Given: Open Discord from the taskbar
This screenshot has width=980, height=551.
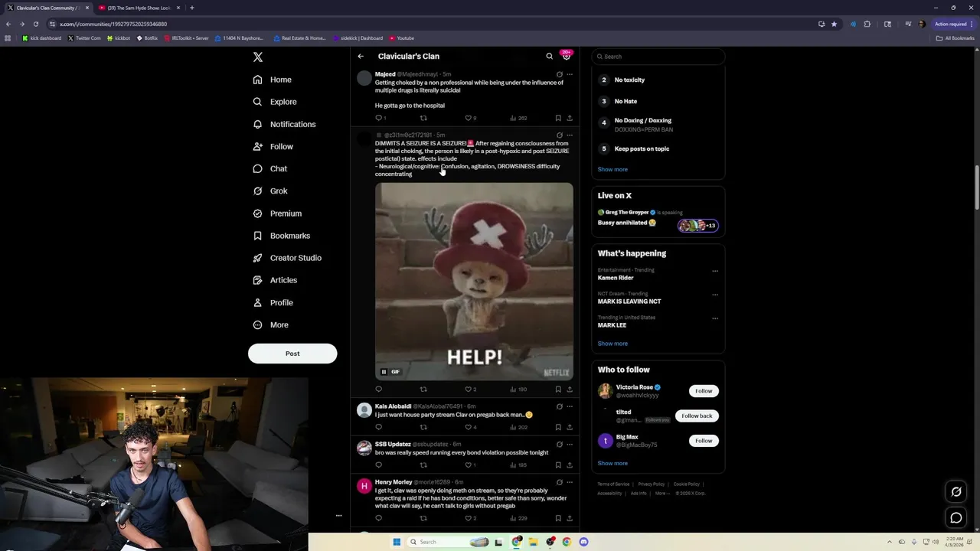Looking at the screenshot, I should [583, 542].
